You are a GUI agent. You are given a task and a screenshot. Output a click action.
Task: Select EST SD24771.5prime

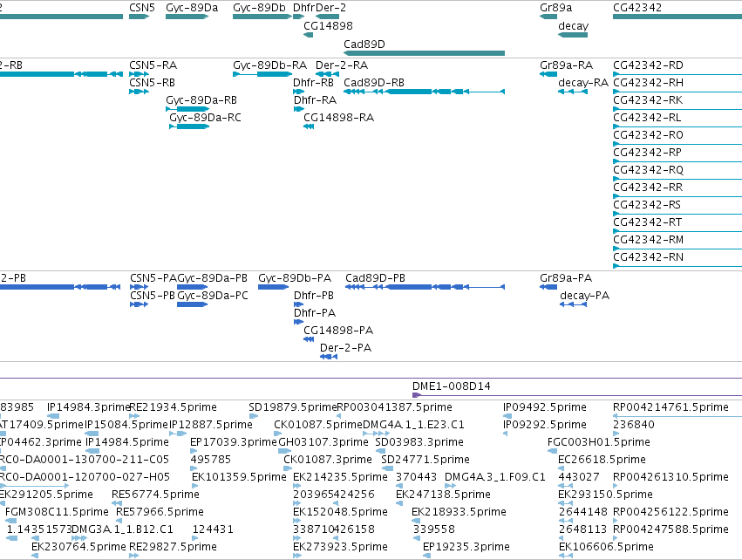pyautogui.click(x=425, y=460)
